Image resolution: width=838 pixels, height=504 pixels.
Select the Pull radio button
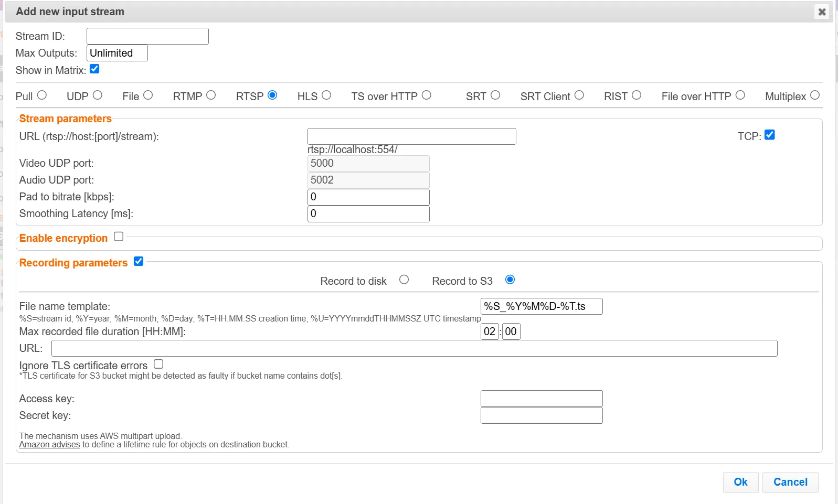point(42,95)
